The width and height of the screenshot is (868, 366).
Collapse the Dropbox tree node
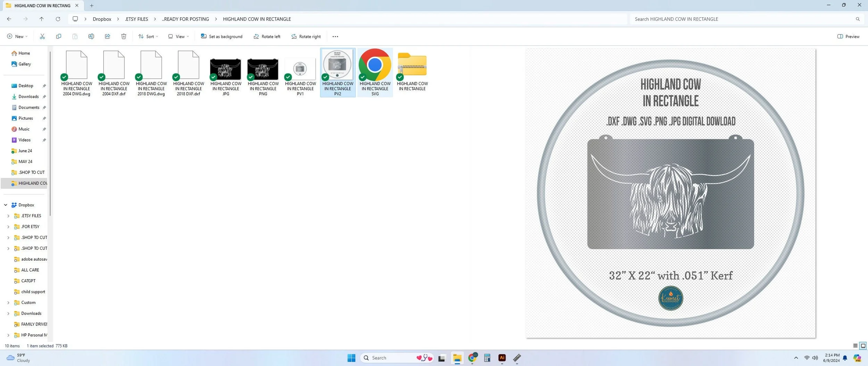[x=6, y=205]
